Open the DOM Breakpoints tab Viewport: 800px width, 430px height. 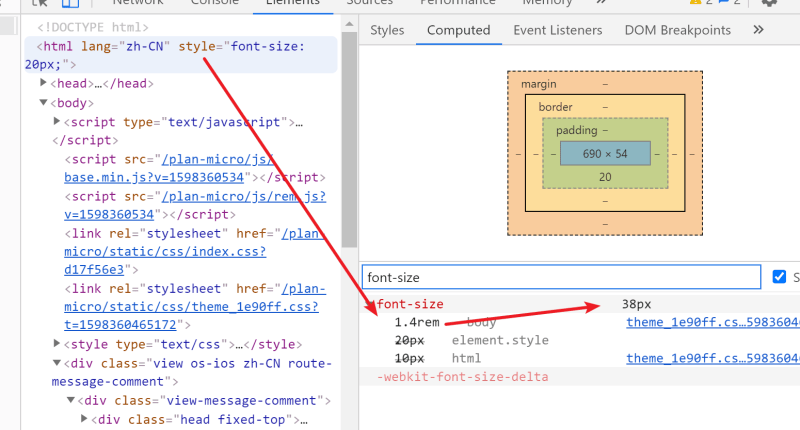tap(678, 30)
